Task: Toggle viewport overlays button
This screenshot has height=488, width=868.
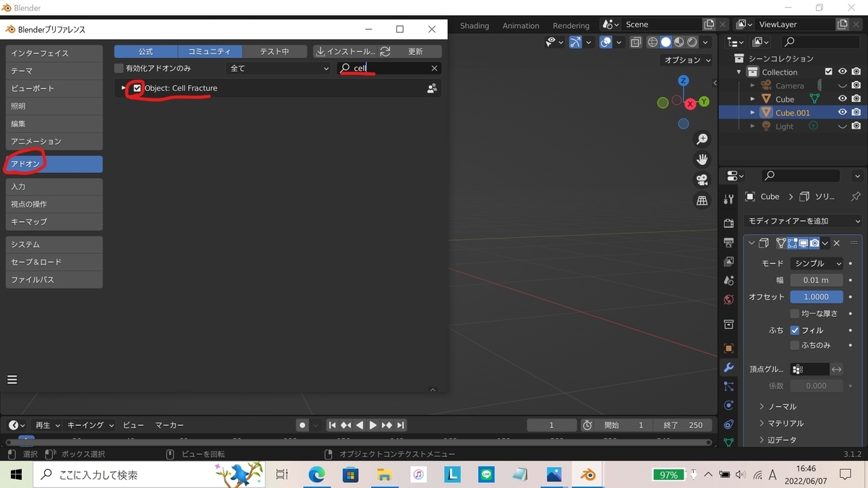Action: (x=606, y=43)
